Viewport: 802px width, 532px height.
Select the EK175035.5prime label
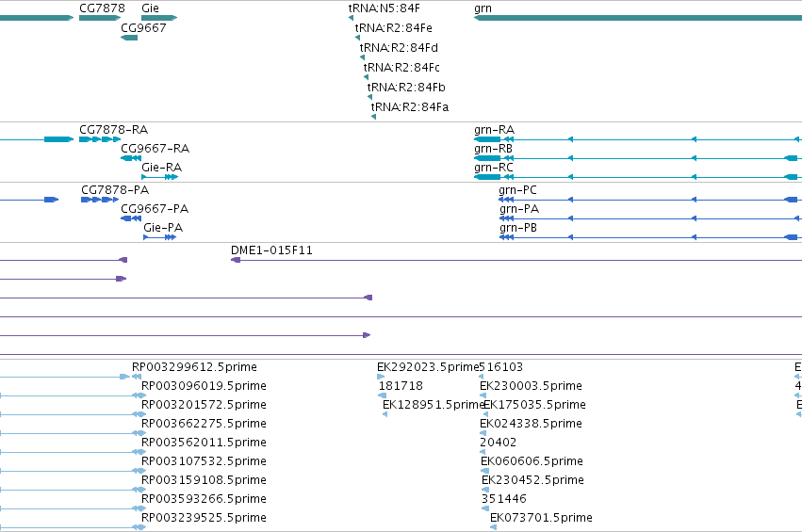pyautogui.click(x=535, y=405)
